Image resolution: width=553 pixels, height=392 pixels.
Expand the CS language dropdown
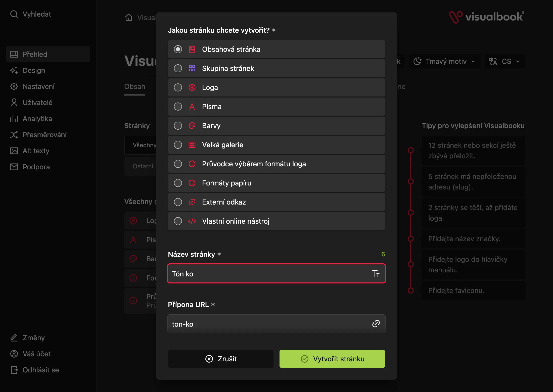[505, 61]
